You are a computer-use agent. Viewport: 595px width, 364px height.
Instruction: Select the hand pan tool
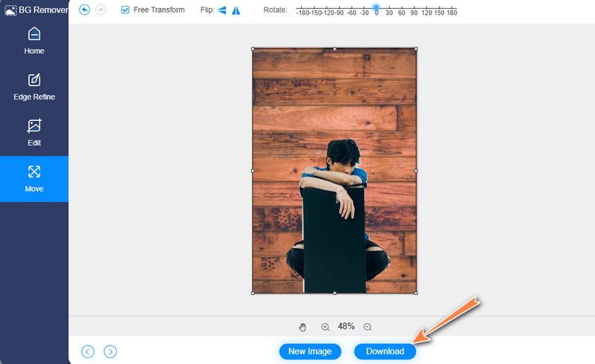point(303,327)
